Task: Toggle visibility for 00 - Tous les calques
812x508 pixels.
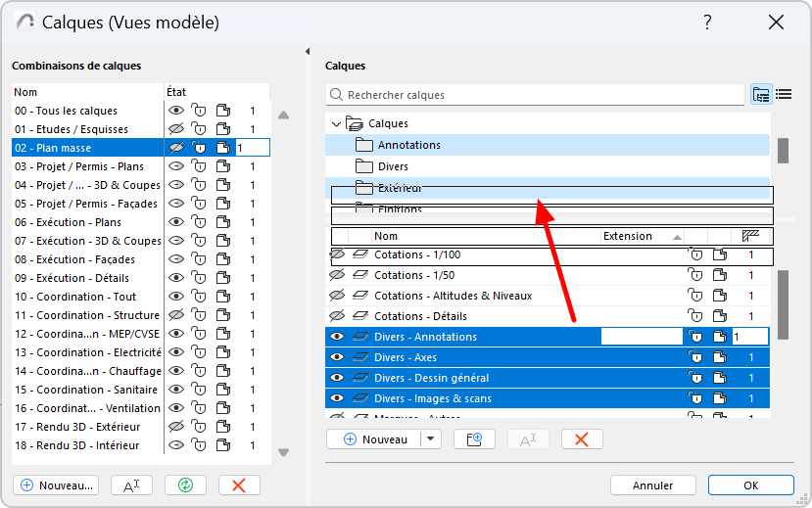Action: click(x=176, y=111)
